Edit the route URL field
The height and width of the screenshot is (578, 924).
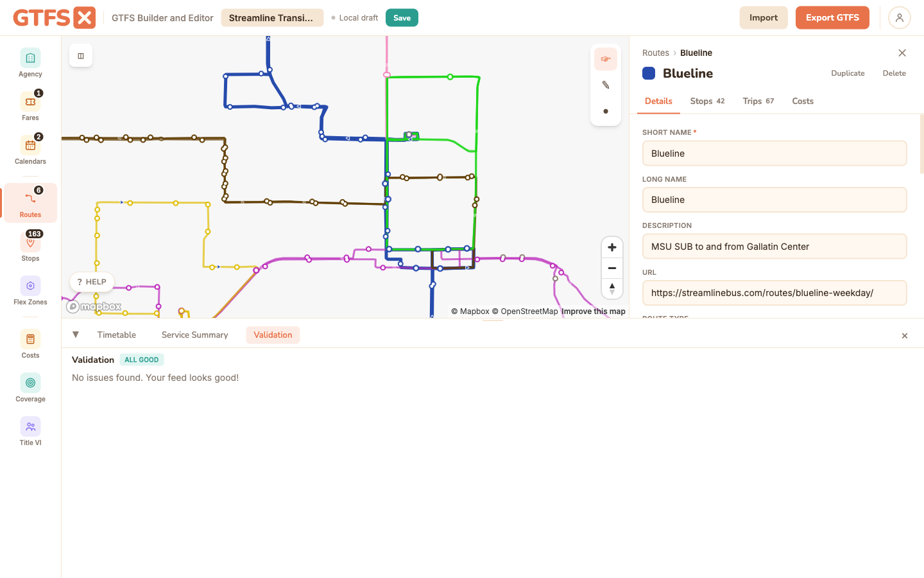pos(774,293)
